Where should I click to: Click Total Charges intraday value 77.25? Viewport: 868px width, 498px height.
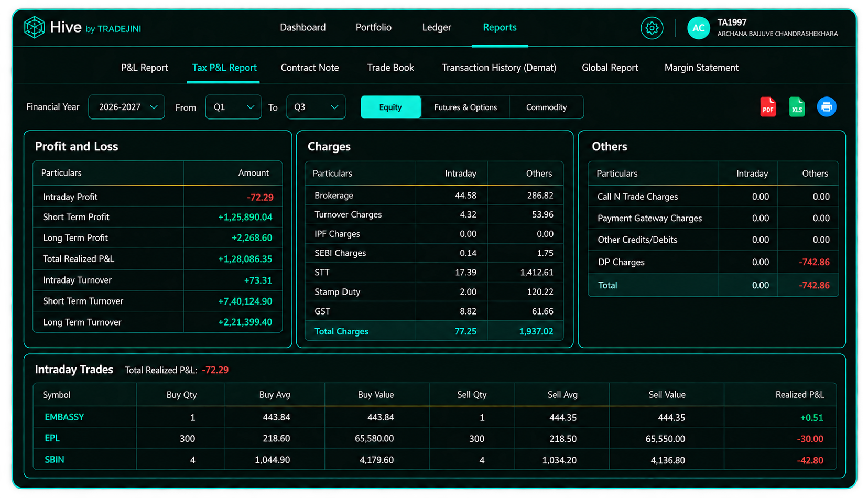pyautogui.click(x=465, y=331)
